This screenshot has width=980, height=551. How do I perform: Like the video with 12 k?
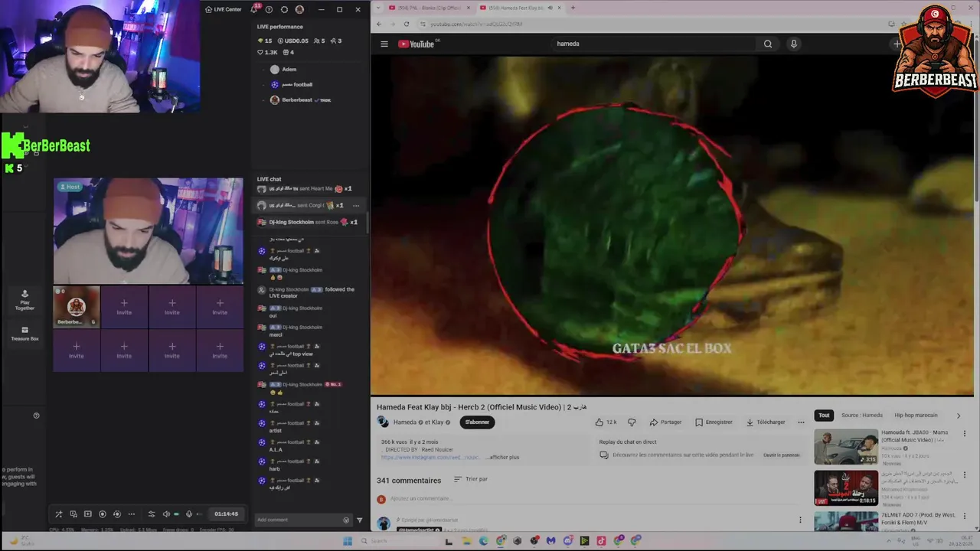point(606,422)
